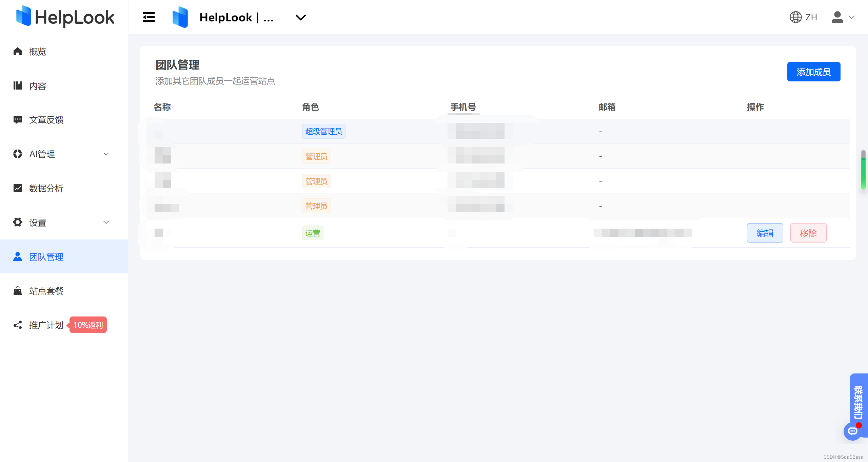Image resolution: width=868 pixels, height=462 pixels.
Task: Click the home icon beside 概览
Action: 18,52
